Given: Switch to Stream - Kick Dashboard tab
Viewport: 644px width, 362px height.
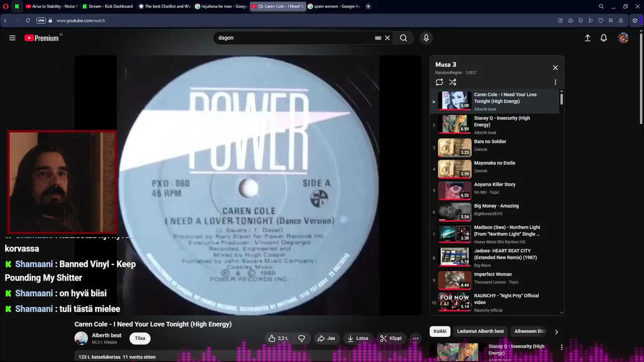Looking at the screenshot, I should pos(108,7).
